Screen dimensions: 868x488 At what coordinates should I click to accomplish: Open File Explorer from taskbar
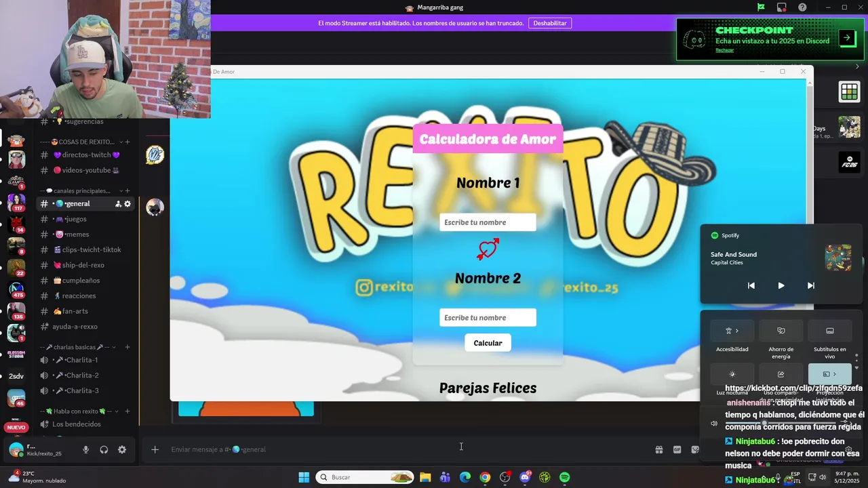pyautogui.click(x=425, y=477)
